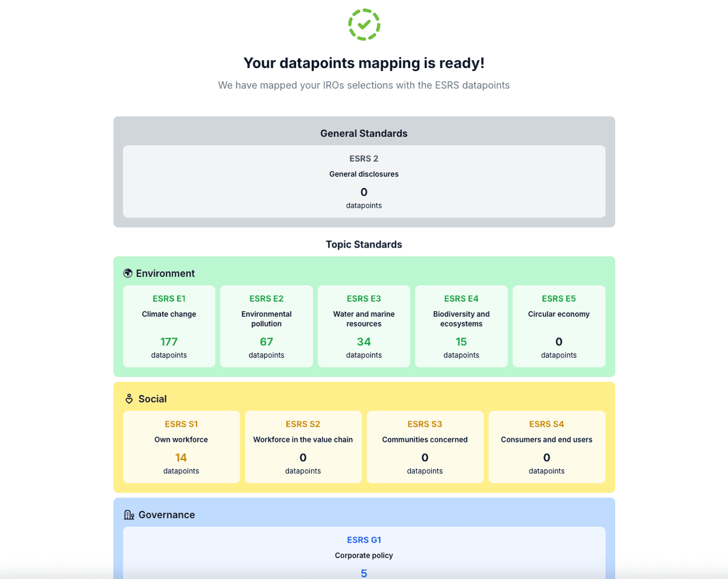
Task: Open the ESRS E5 Circular economy card
Action: pos(559,327)
